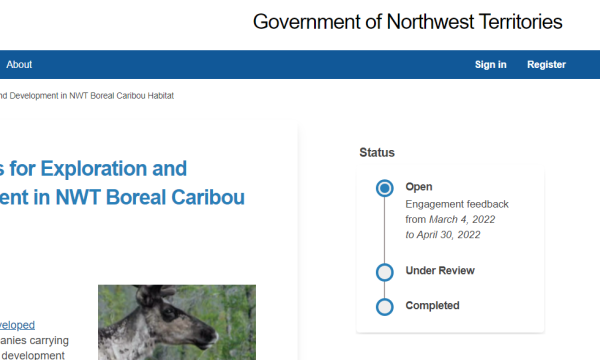Click the Register link
Viewport: 600px width, 360px height.
point(546,65)
